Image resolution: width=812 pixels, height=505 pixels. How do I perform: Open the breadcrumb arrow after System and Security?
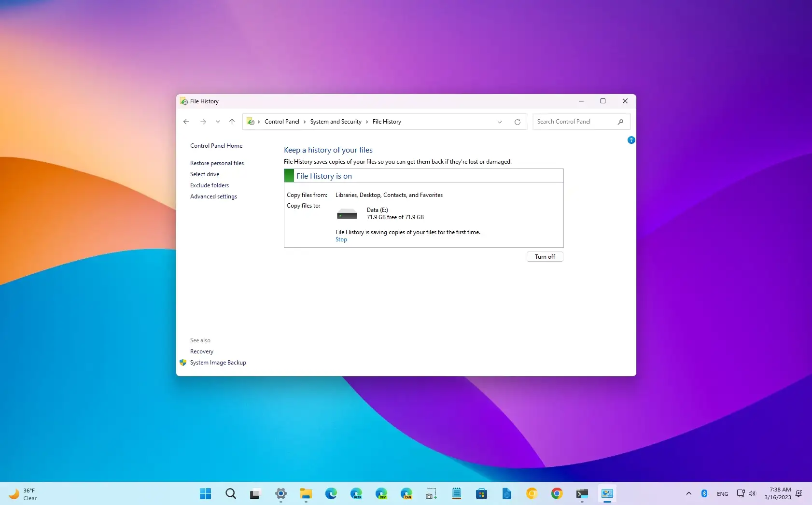coord(366,122)
